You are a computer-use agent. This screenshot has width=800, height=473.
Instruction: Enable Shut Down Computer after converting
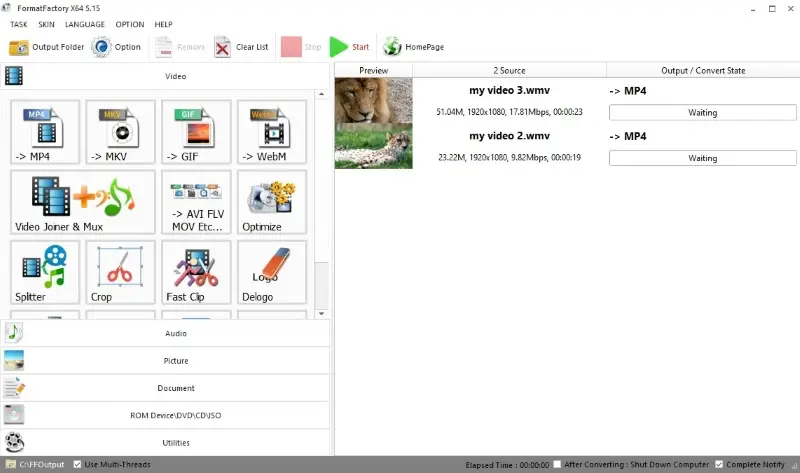click(557, 464)
